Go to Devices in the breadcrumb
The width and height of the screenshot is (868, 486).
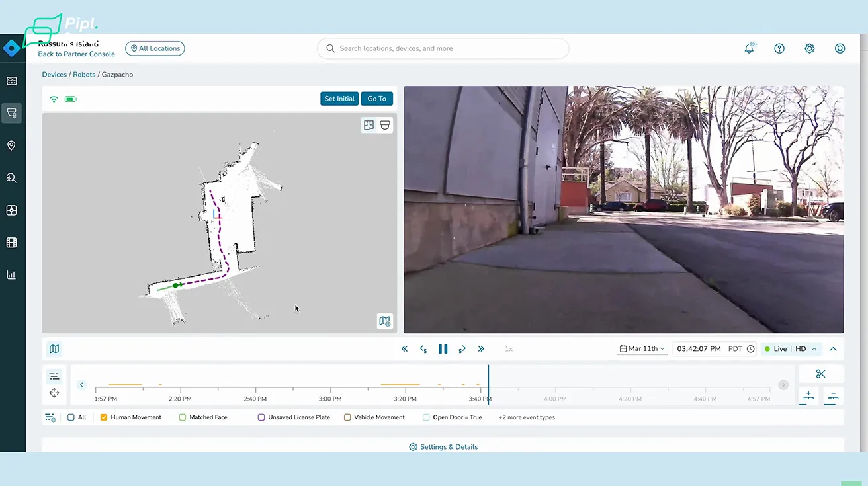coord(54,75)
